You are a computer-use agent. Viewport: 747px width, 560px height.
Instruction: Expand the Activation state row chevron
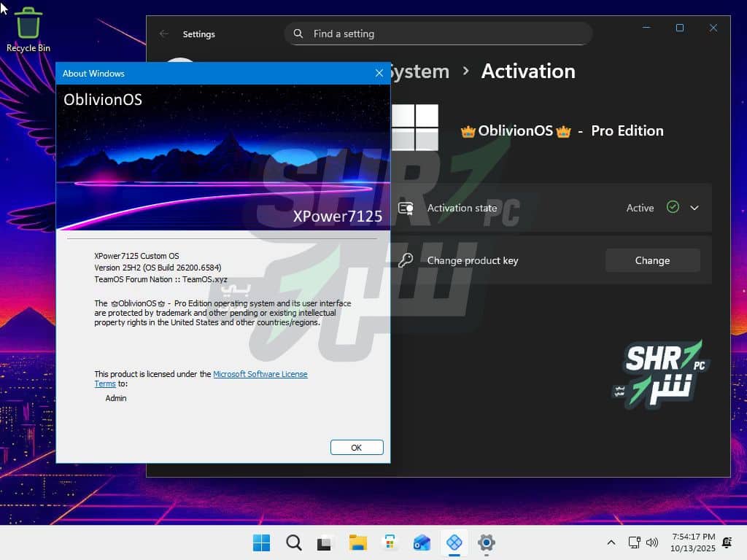click(694, 208)
